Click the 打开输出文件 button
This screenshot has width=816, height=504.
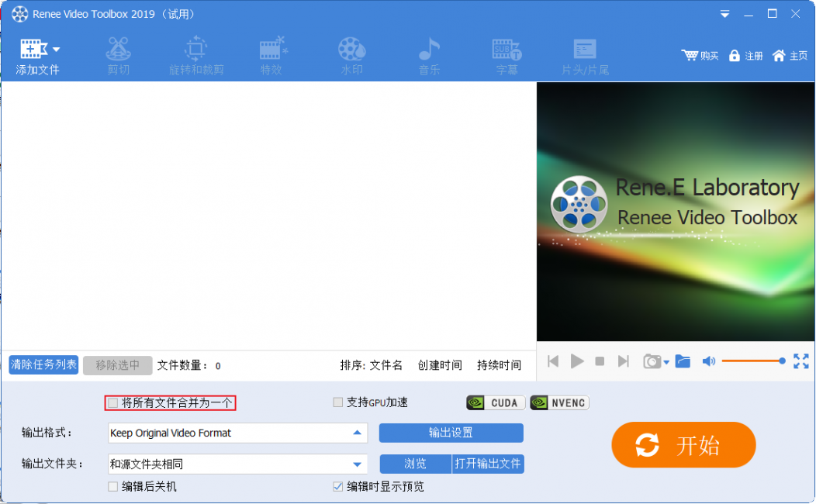click(x=488, y=464)
